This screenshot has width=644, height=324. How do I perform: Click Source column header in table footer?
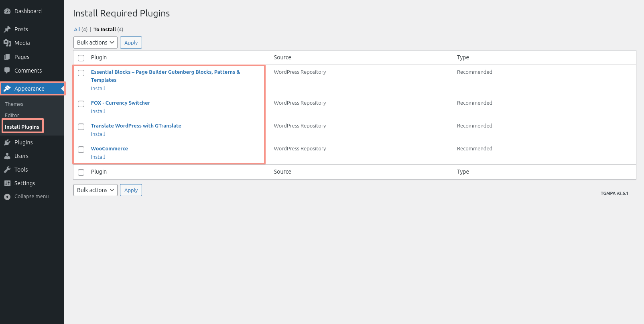coord(282,172)
